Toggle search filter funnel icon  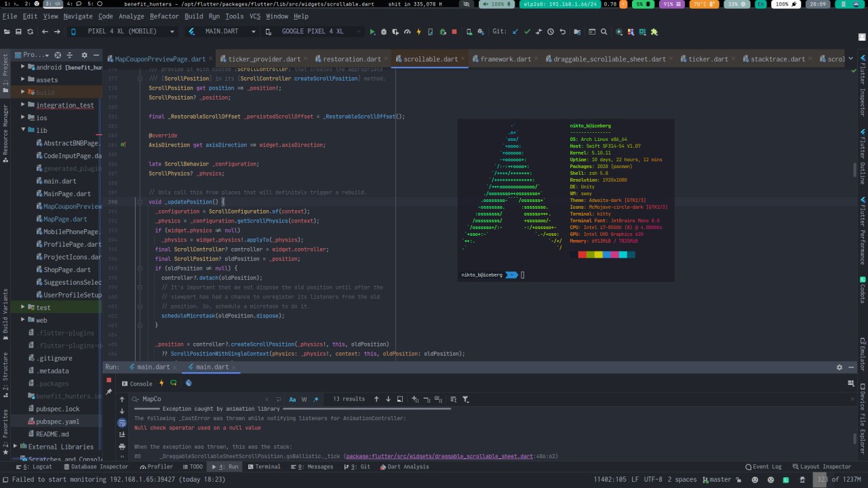tap(466, 399)
